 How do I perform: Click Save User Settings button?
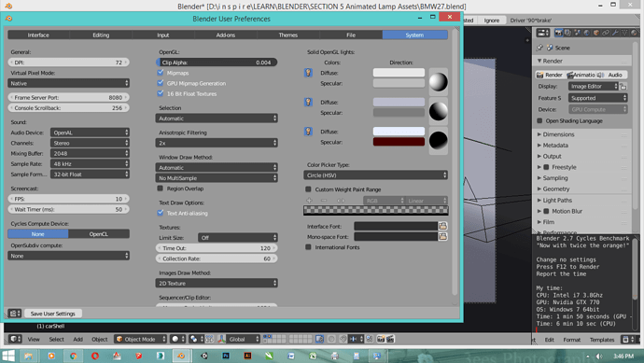52,314
